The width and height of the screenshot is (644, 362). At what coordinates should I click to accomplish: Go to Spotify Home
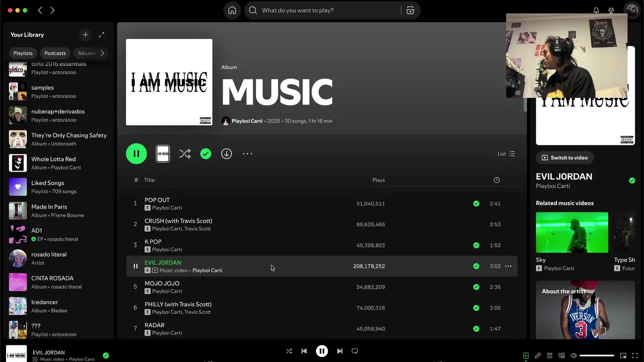point(232,11)
